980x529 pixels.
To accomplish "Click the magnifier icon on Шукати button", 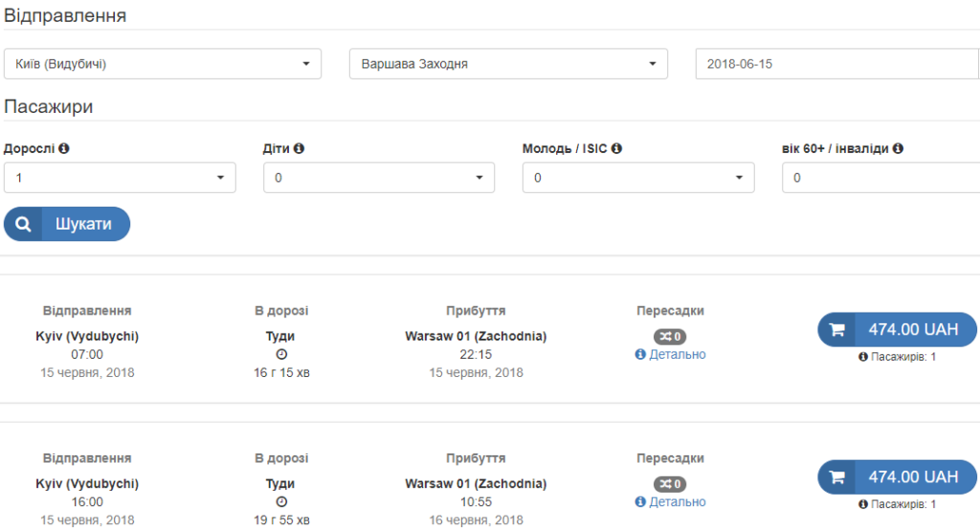I will 23,224.
